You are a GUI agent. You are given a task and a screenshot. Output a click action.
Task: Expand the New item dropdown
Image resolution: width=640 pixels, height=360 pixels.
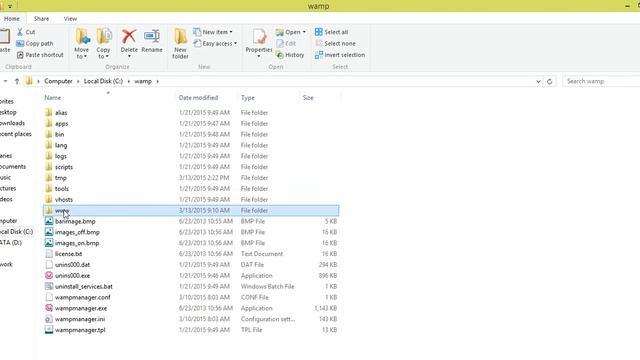[231, 32]
